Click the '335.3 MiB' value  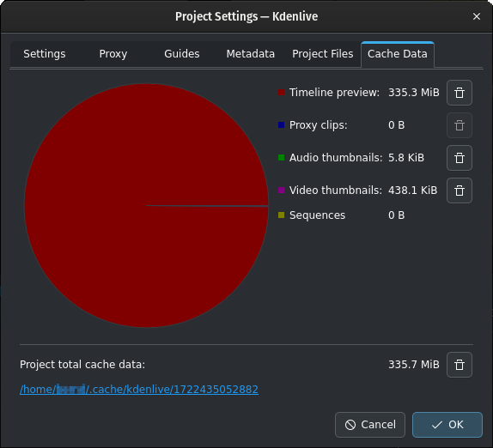pyautogui.click(x=414, y=93)
